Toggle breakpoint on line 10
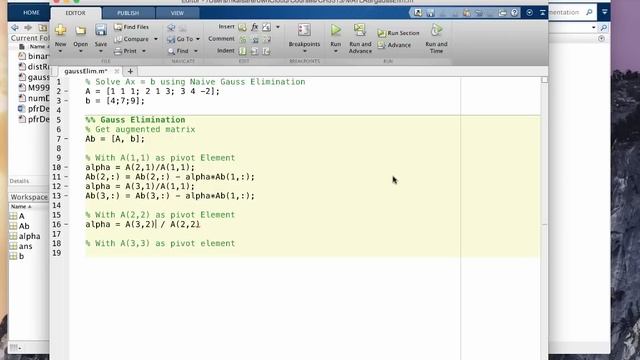Image resolution: width=640 pixels, height=360 pixels. (x=66, y=167)
